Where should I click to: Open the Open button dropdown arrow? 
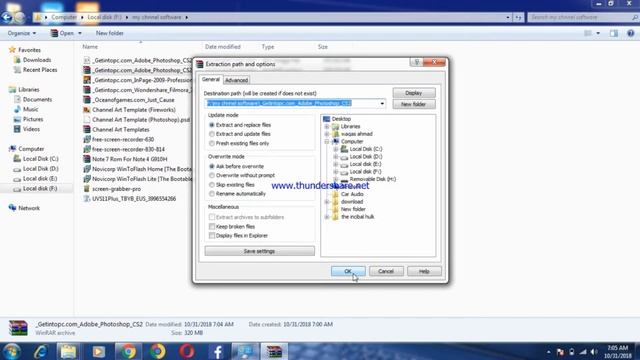(x=80, y=33)
